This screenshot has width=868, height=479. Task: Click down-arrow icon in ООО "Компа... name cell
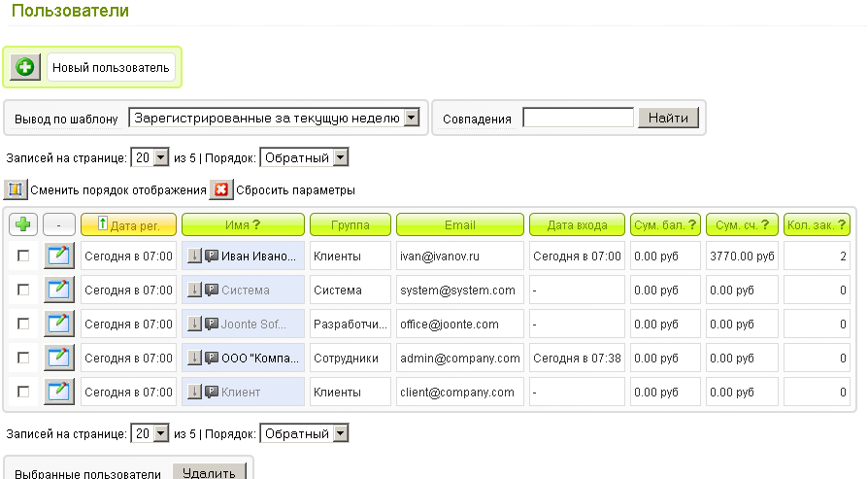coord(194,358)
